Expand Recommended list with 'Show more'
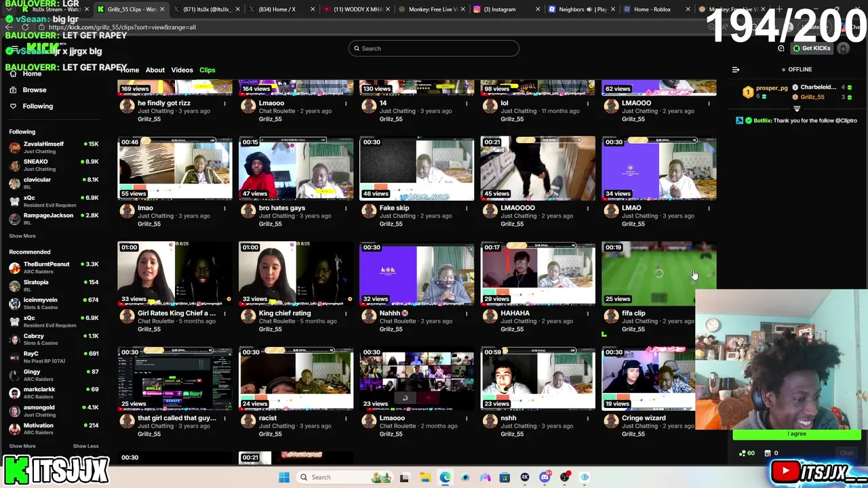868x488 pixels. (x=22, y=446)
